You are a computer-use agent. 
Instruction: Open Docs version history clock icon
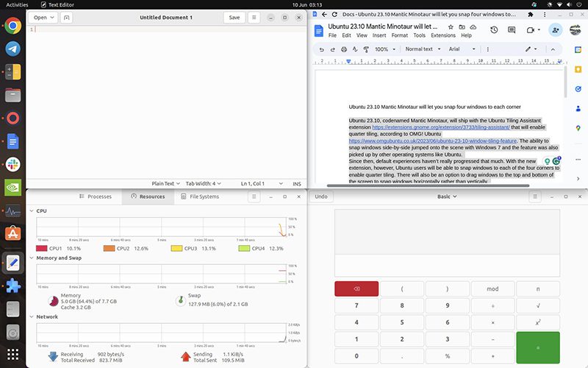(494, 29)
